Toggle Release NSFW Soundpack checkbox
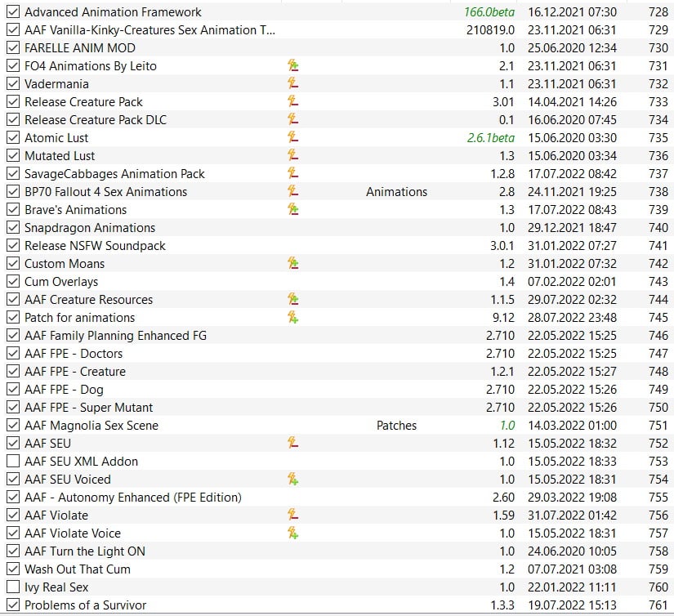Image resolution: width=674 pixels, height=616 pixels. click(x=13, y=245)
